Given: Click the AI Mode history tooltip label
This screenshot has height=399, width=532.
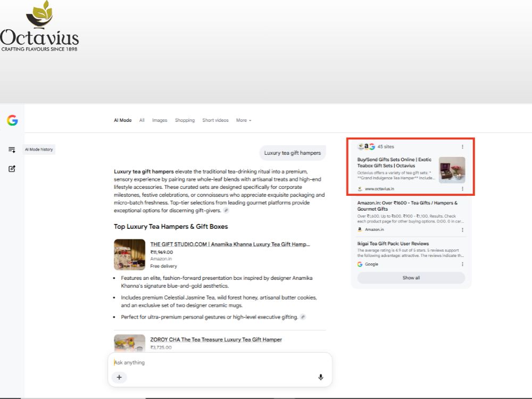Looking at the screenshot, I should pos(39,149).
